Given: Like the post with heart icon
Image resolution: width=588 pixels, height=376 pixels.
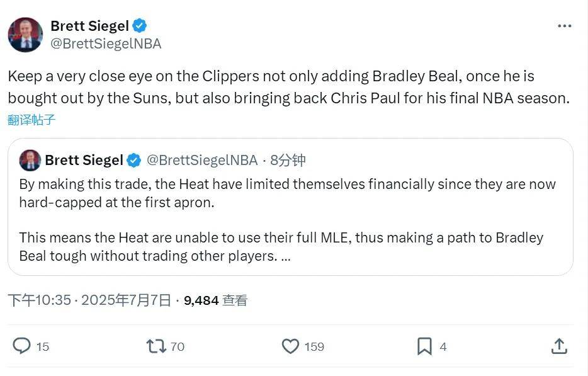Looking at the screenshot, I should tap(290, 346).
